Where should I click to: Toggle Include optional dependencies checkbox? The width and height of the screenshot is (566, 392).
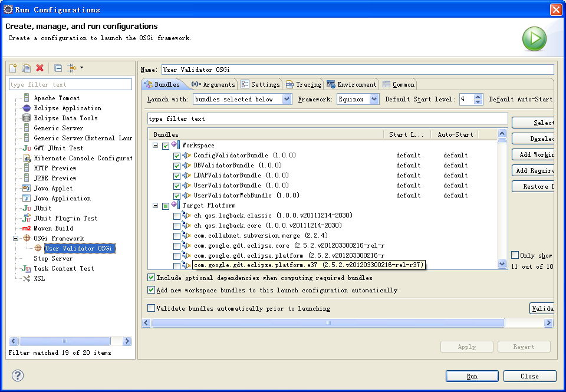click(x=152, y=277)
